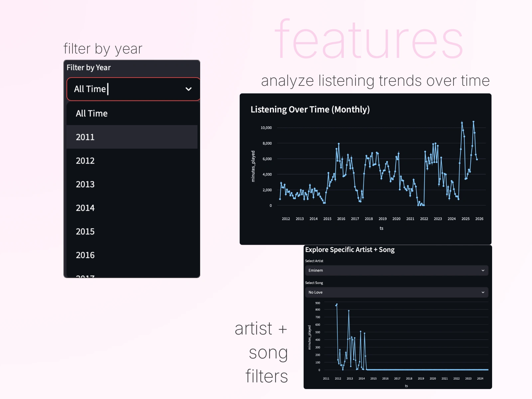Expand the Select Artist combo box
Viewport: 532px width, 399px height.
tap(396, 270)
